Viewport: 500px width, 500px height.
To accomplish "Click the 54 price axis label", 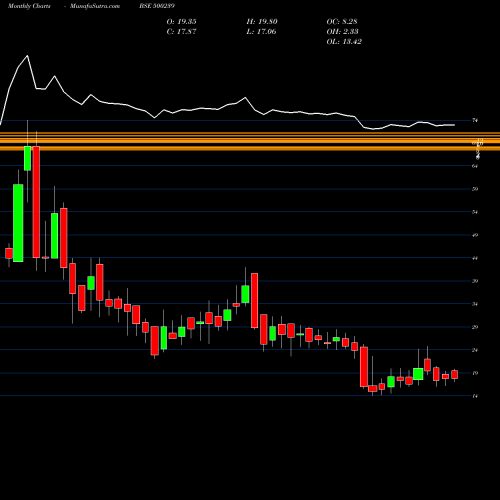I will click(475, 212).
